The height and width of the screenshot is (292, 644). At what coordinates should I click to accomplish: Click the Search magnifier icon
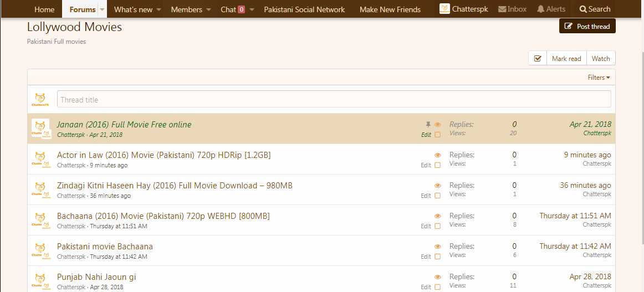582,9
